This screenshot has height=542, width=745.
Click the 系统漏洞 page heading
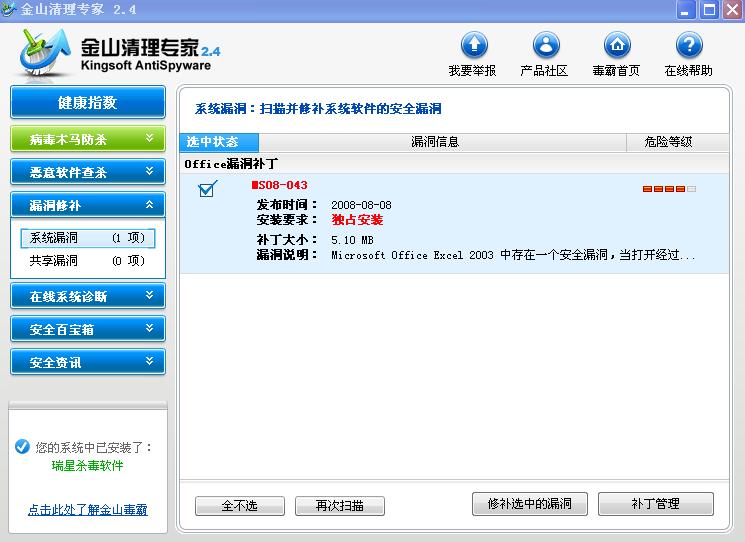click(x=318, y=109)
